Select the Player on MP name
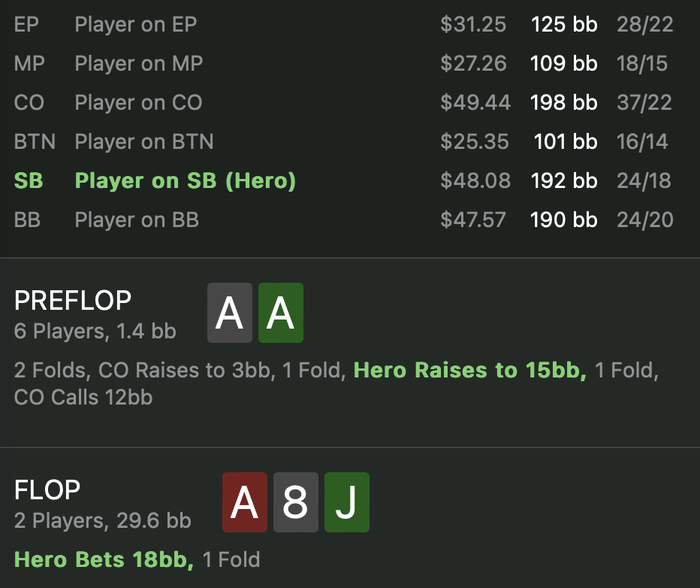Viewport: 700px width, 588px height. click(x=138, y=64)
